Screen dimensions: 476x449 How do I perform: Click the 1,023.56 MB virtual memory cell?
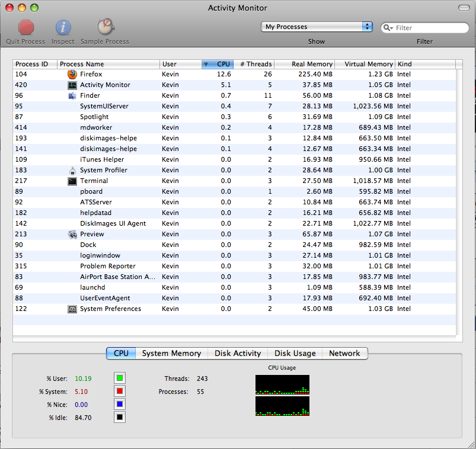click(373, 107)
